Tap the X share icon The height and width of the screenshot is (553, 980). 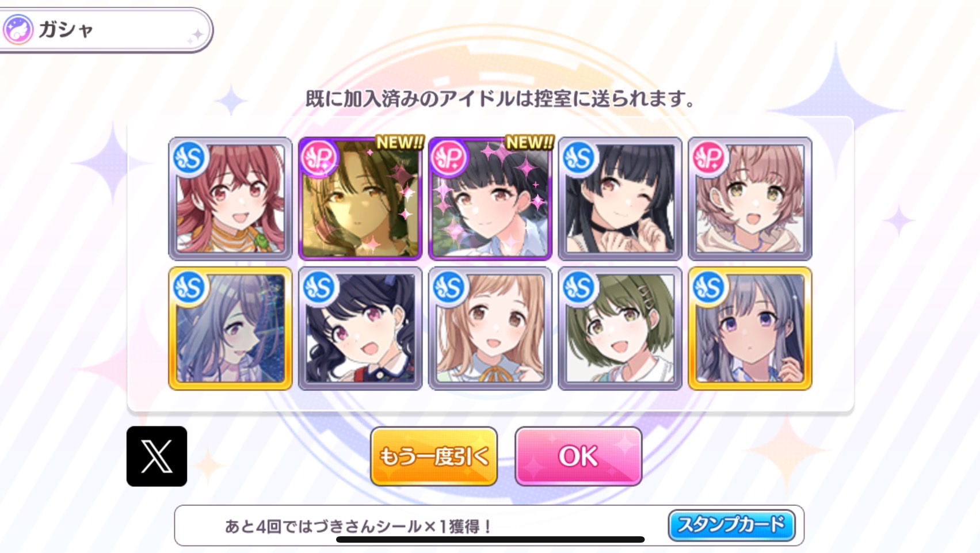coord(157,456)
